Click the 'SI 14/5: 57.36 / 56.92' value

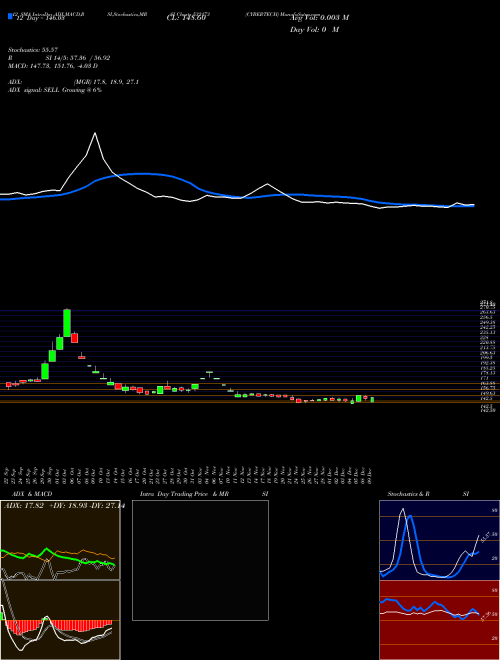(78, 58)
